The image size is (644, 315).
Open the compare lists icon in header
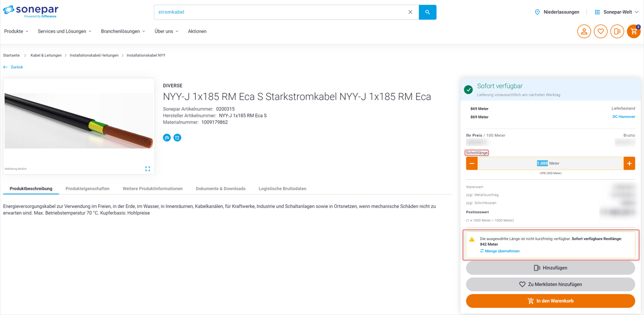click(x=617, y=31)
